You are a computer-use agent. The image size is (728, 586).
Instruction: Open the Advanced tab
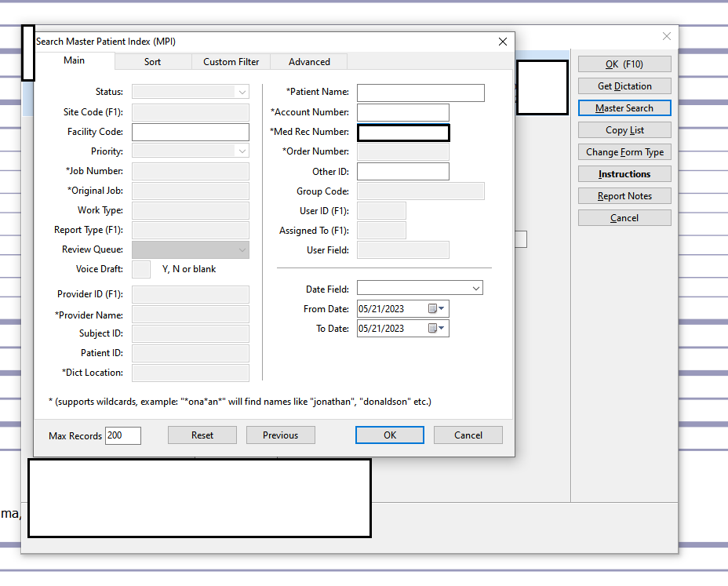308,61
